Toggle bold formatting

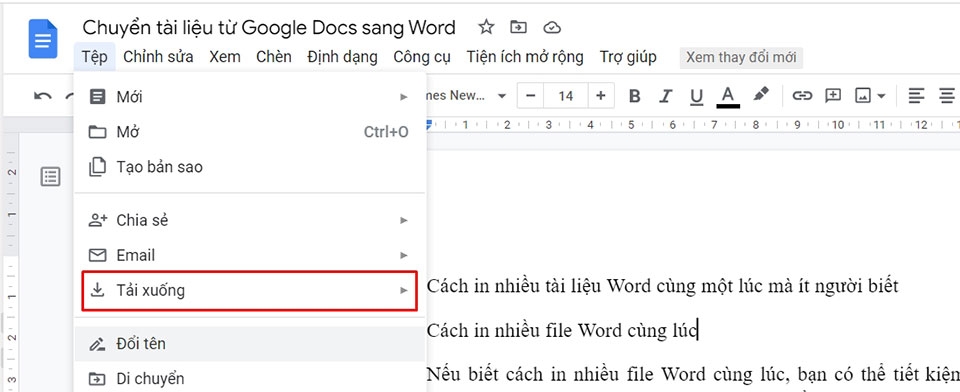pos(635,96)
